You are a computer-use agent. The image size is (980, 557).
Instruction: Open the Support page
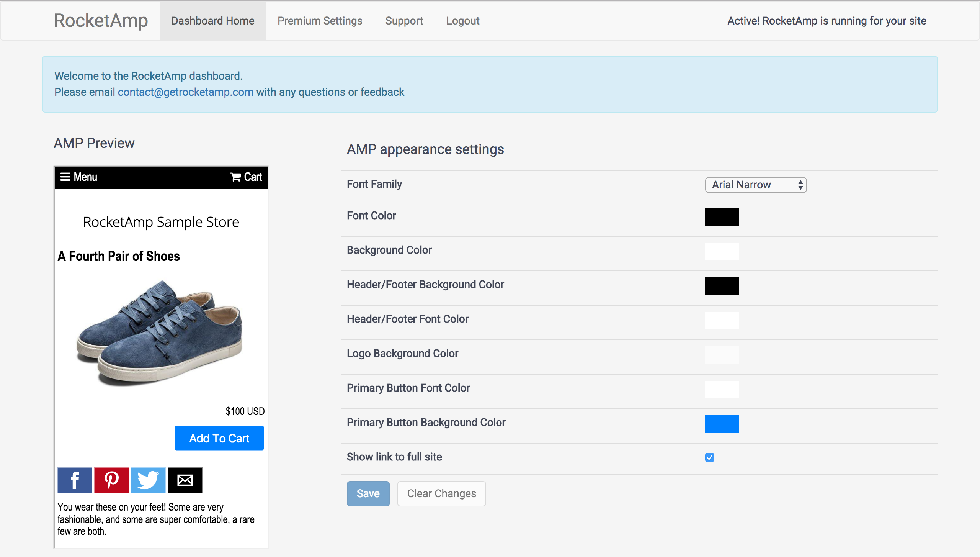click(404, 21)
